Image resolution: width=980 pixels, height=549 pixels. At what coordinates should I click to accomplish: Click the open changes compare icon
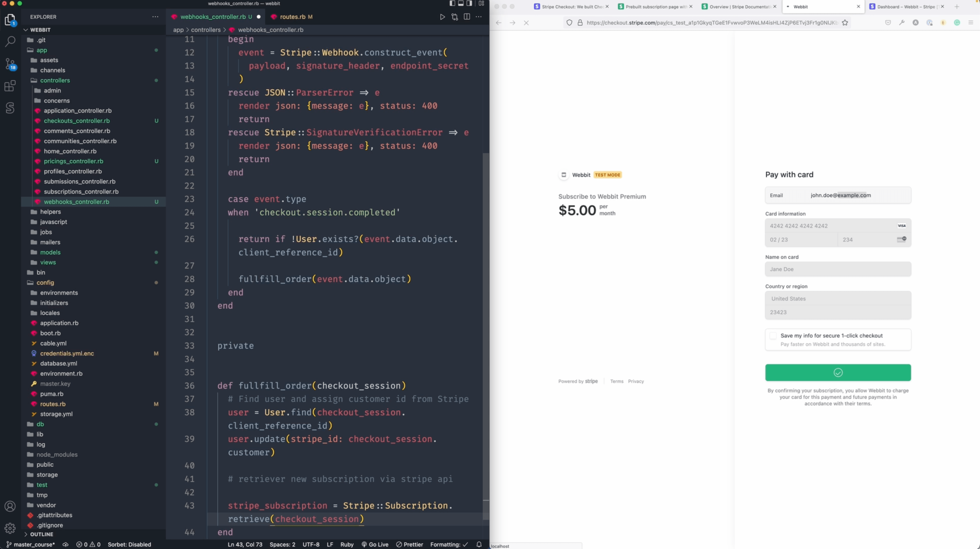pyautogui.click(x=455, y=17)
